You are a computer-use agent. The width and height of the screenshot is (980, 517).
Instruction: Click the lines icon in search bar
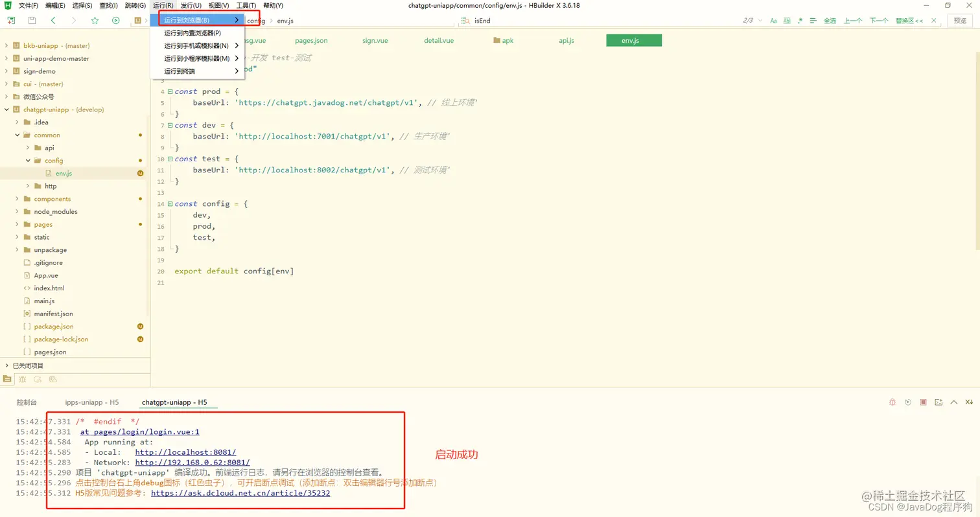[x=814, y=21]
